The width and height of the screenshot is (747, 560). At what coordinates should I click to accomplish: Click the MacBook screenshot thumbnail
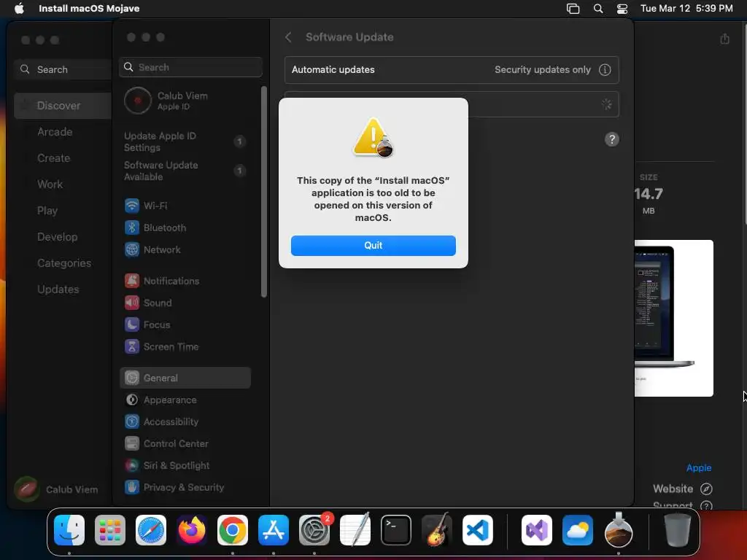pyautogui.click(x=673, y=318)
